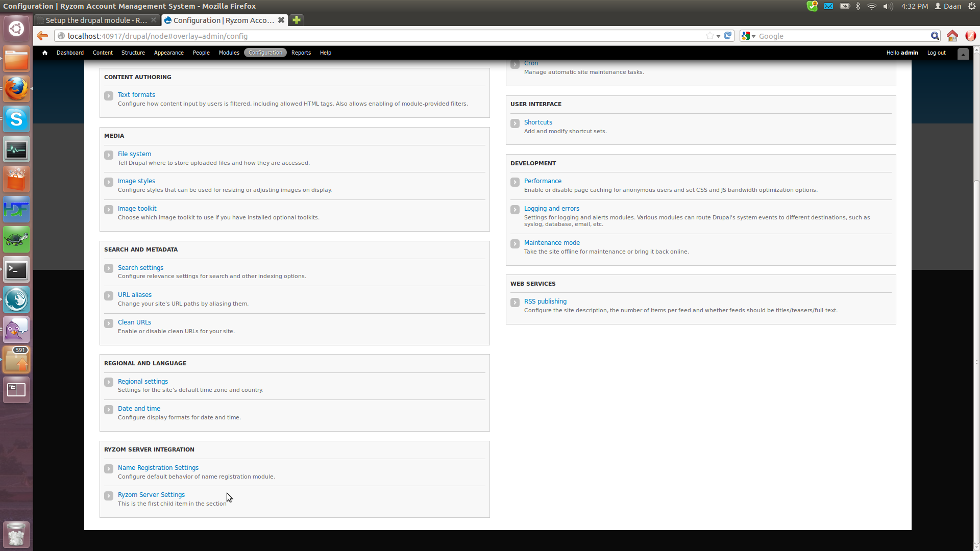The height and width of the screenshot is (551, 980).
Task: Open the Help admin menu item
Action: click(x=325, y=53)
